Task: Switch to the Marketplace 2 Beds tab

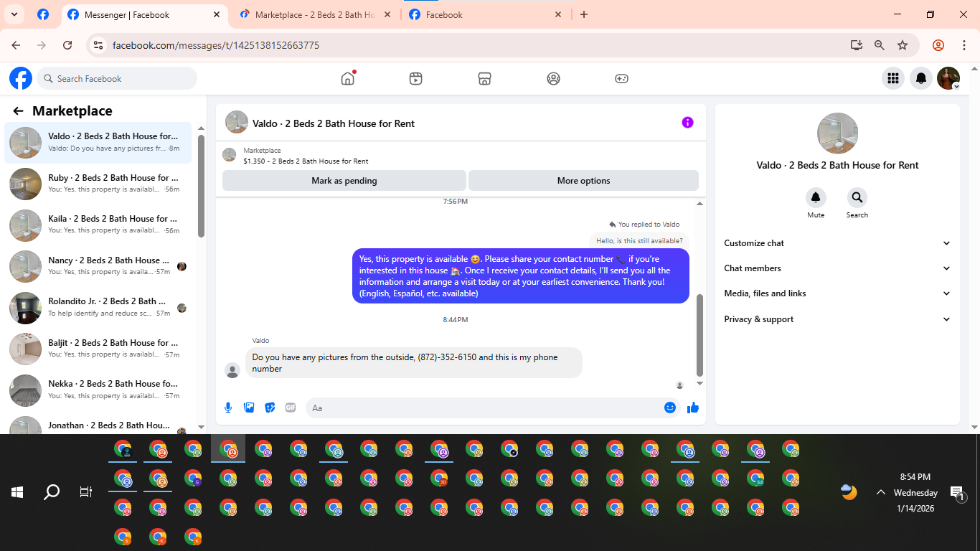Action: click(x=316, y=14)
